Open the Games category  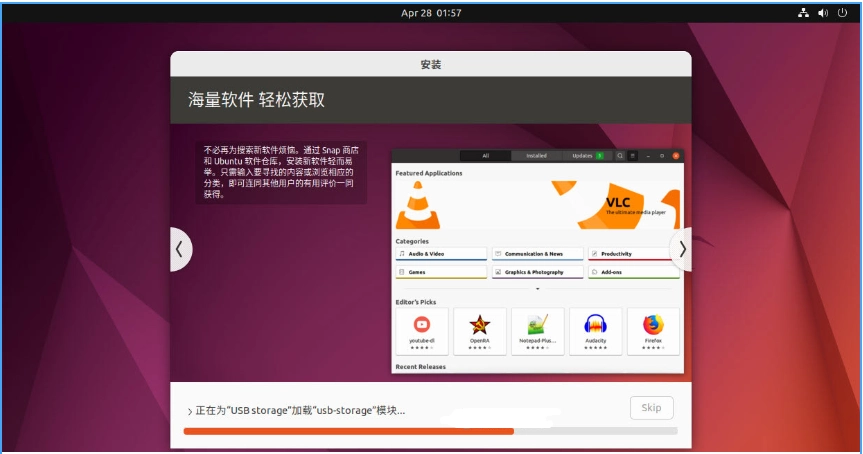point(441,272)
